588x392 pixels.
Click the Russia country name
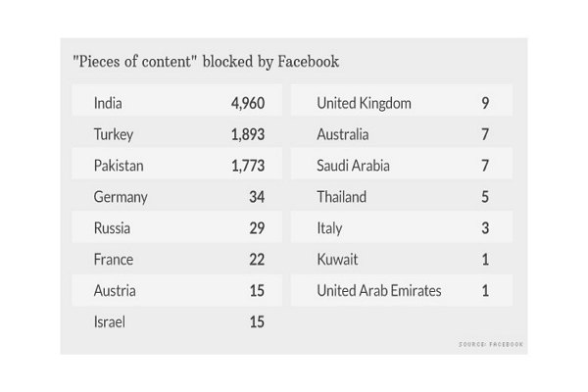tap(112, 228)
